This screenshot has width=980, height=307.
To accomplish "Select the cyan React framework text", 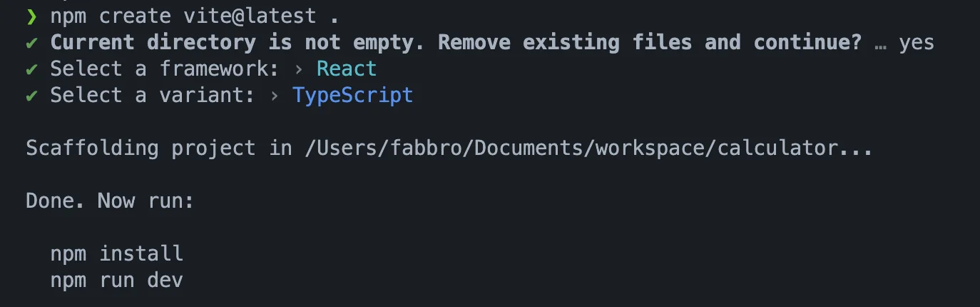I will pos(347,69).
